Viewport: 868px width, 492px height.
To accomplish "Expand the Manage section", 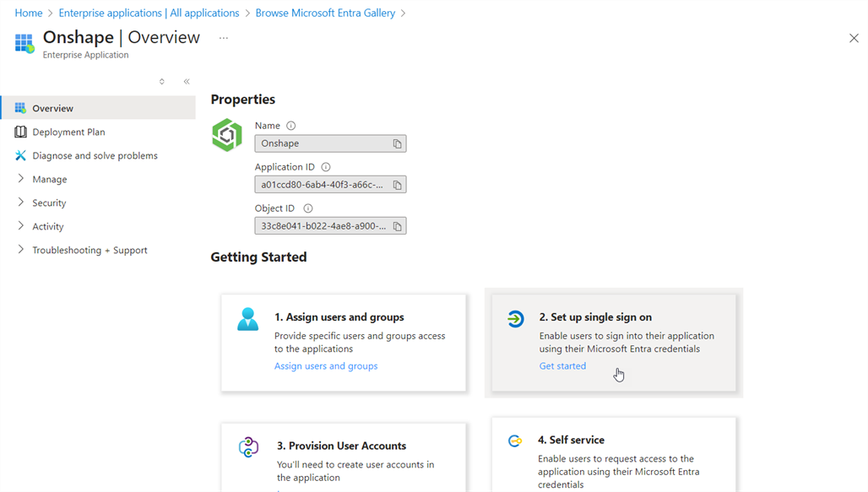I will pyautogui.click(x=49, y=179).
